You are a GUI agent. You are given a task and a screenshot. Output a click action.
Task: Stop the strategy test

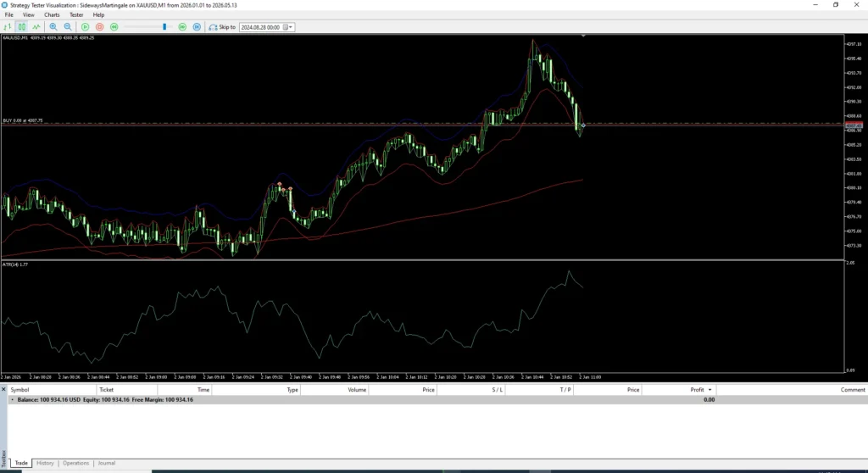pyautogui.click(x=100, y=26)
